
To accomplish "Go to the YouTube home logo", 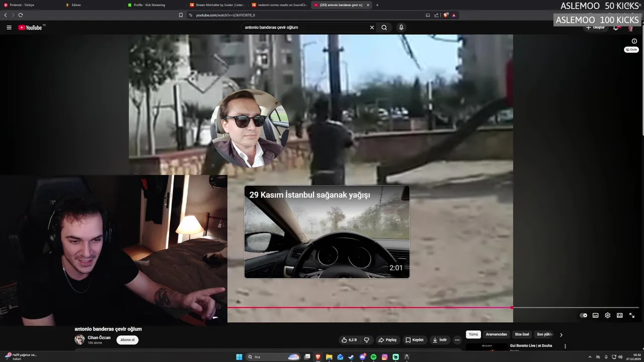I will point(31,28).
